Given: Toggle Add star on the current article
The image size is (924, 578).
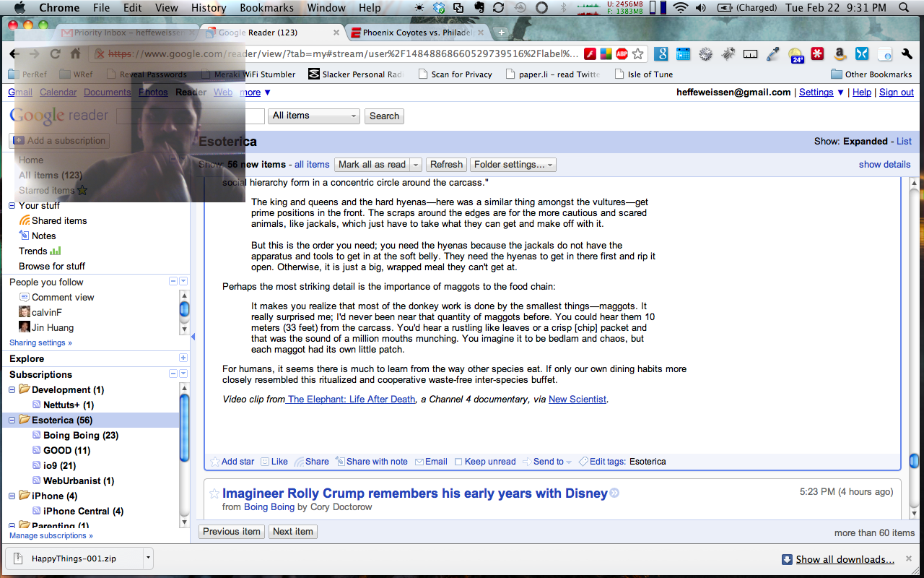Looking at the screenshot, I should point(214,462).
